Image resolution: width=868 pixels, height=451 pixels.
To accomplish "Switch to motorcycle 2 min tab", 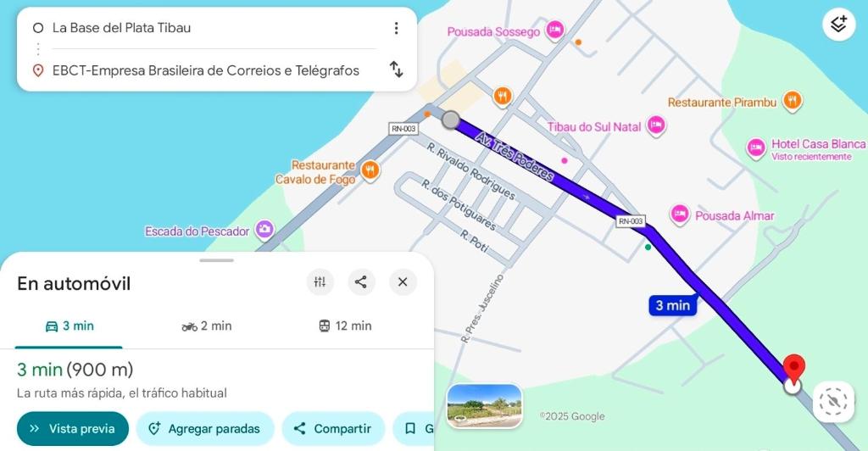I will 207,326.
